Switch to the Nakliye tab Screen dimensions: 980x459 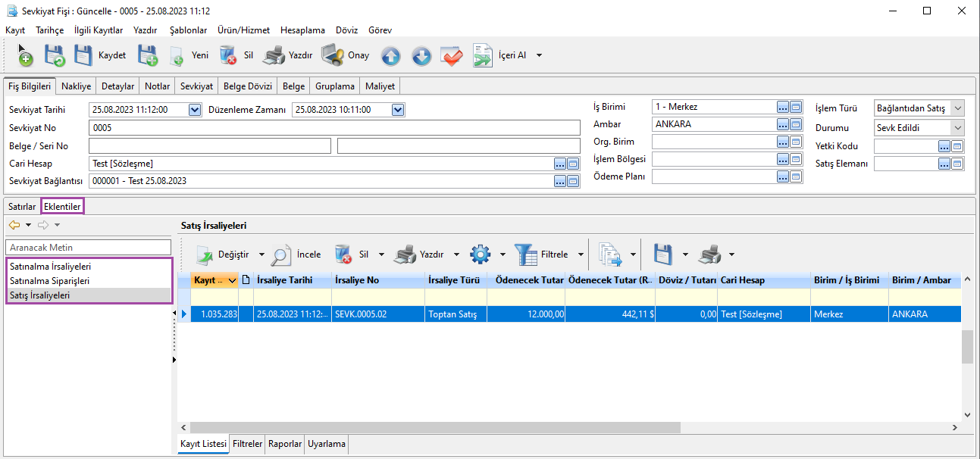[x=76, y=86]
